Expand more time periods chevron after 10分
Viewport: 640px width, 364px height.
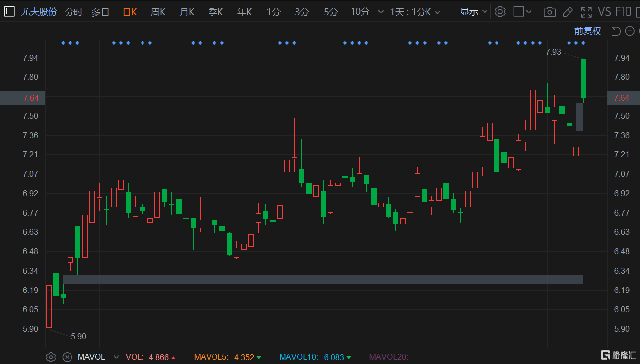(381, 12)
